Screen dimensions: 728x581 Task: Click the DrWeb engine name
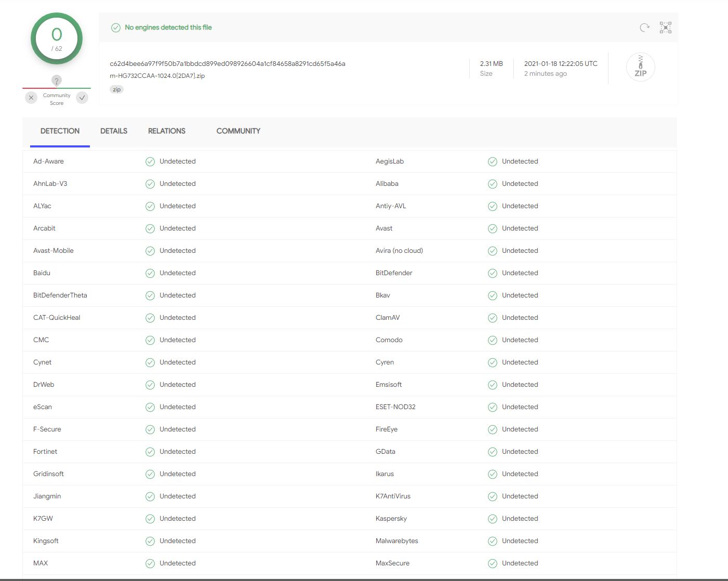click(44, 385)
